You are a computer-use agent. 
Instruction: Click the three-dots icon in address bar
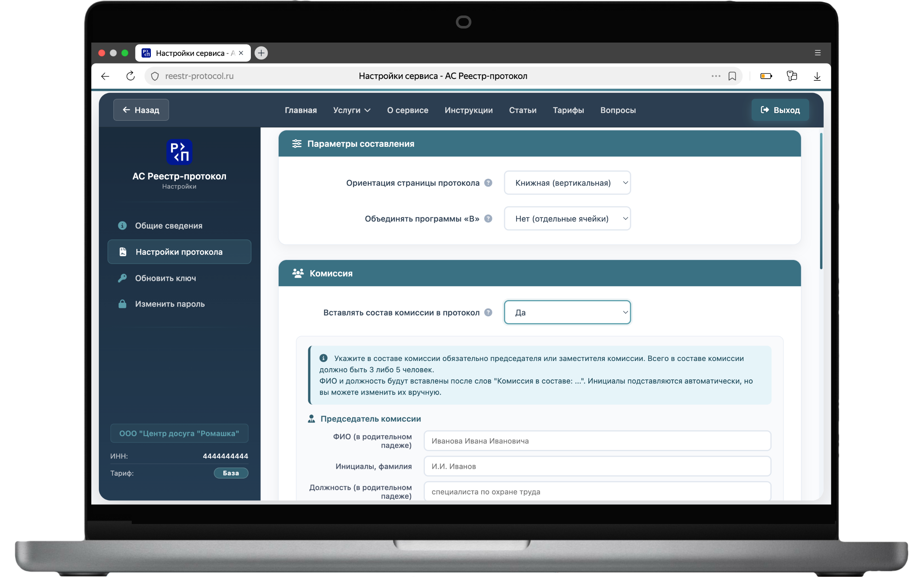tap(716, 76)
